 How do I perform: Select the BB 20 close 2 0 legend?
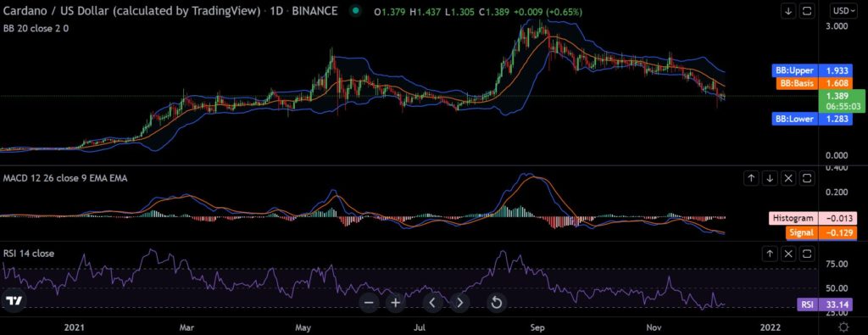(x=36, y=28)
